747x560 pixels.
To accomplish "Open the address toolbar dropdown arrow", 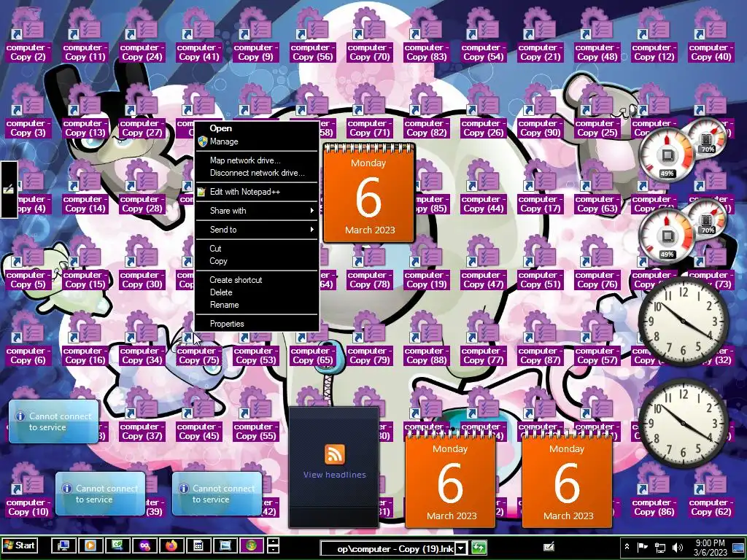I will click(x=461, y=548).
